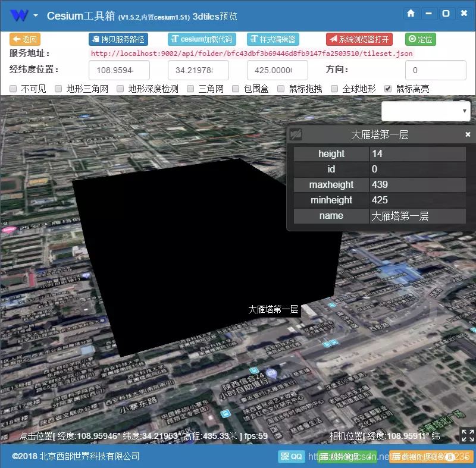The width and height of the screenshot is (476, 468).
Task: Toggle the 三角网 wireframe checkbox
Action: pos(190,89)
